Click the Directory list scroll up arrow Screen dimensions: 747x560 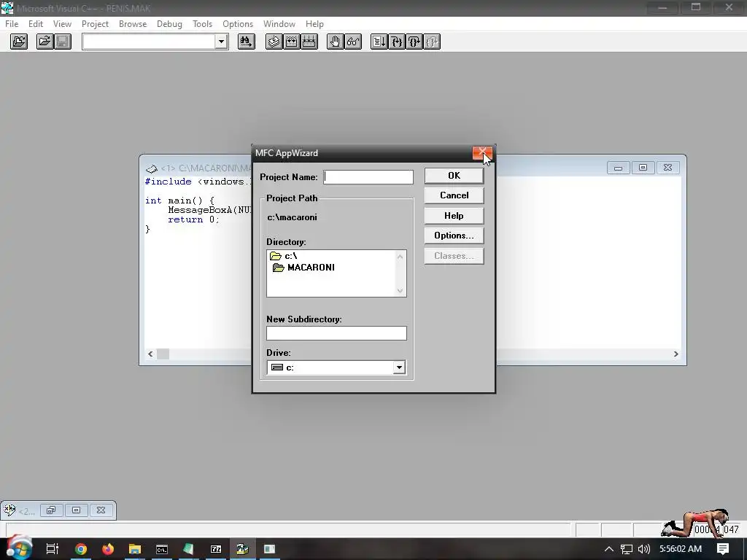[x=400, y=257]
